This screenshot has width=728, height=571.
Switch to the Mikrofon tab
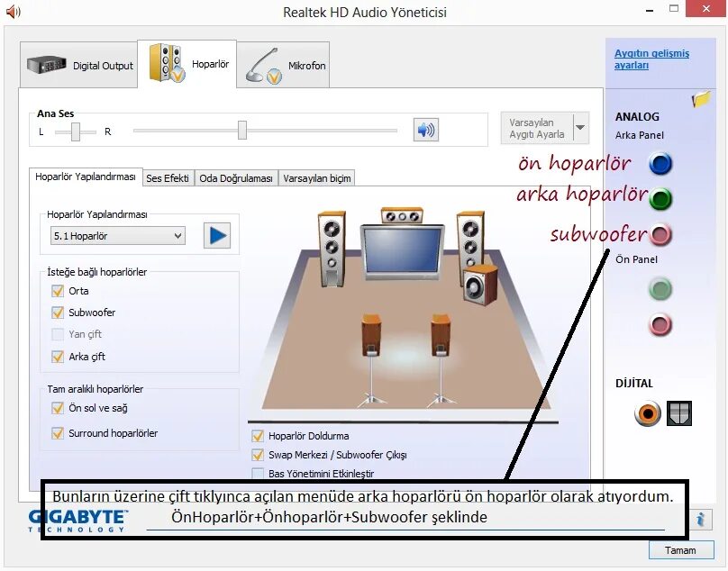pyautogui.click(x=283, y=65)
